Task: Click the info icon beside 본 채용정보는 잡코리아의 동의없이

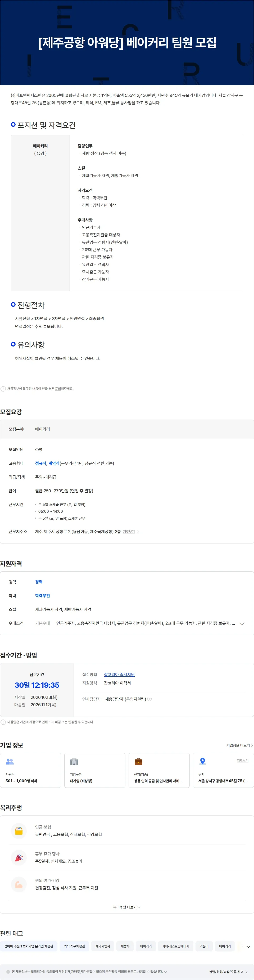Action: click(8, 972)
